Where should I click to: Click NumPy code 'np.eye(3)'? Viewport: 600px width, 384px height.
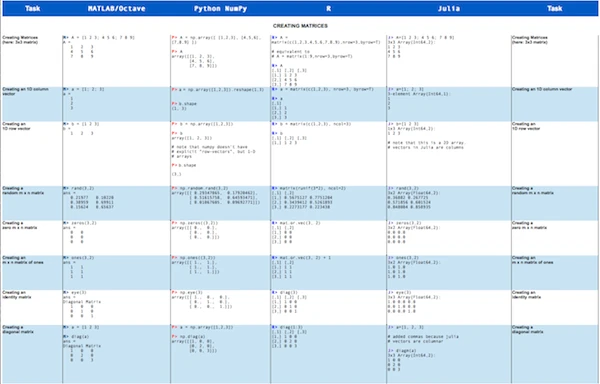click(x=190, y=292)
